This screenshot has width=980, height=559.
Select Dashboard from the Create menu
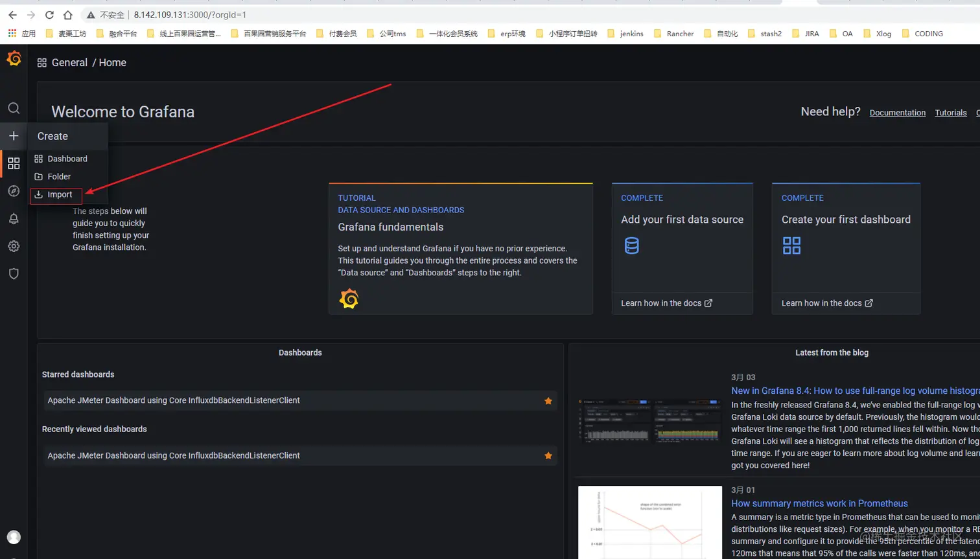[x=67, y=159]
